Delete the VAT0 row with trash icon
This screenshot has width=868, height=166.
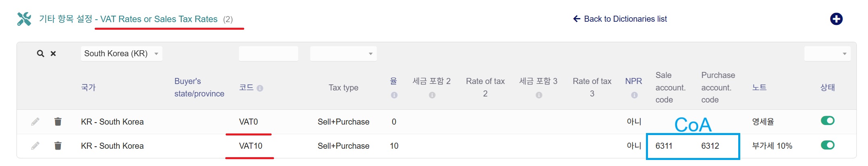[x=58, y=121]
